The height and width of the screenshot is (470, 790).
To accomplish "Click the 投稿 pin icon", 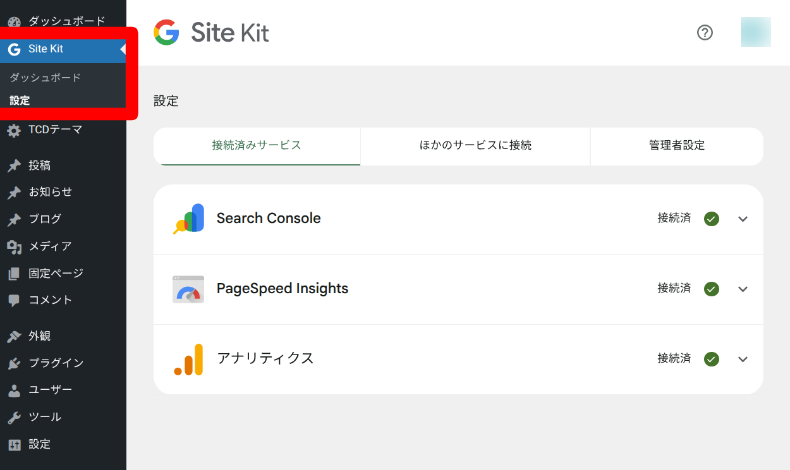I will pyautogui.click(x=14, y=166).
